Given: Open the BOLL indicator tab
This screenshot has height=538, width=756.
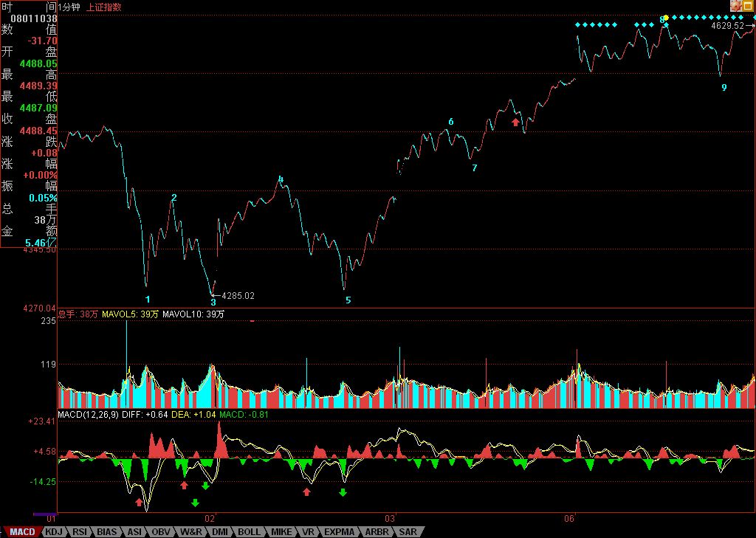Looking at the screenshot, I should (x=249, y=531).
